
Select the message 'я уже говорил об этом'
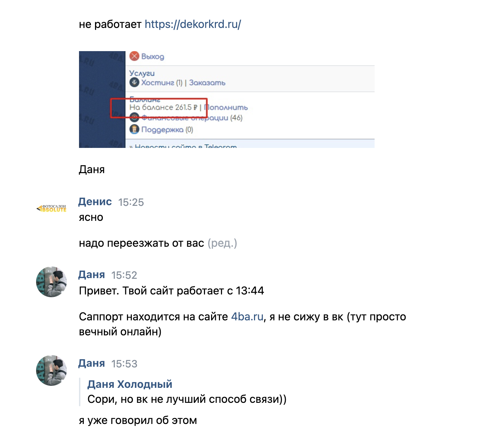(138, 420)
